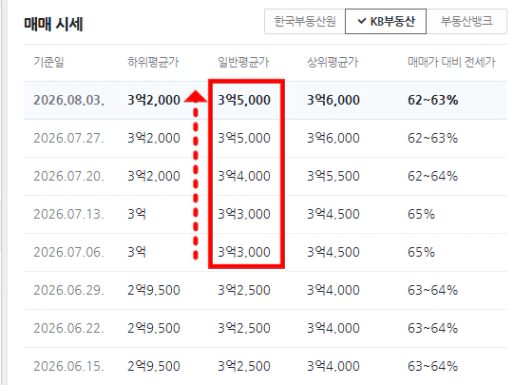Open the 부동산뱅크 tab
This screenshot has width=514, height=385.
(467, 22)
